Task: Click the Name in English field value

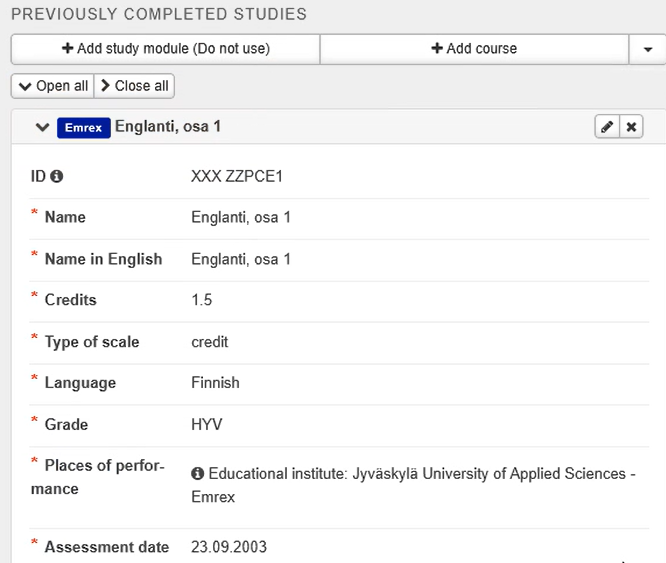Action: point(241,259)
